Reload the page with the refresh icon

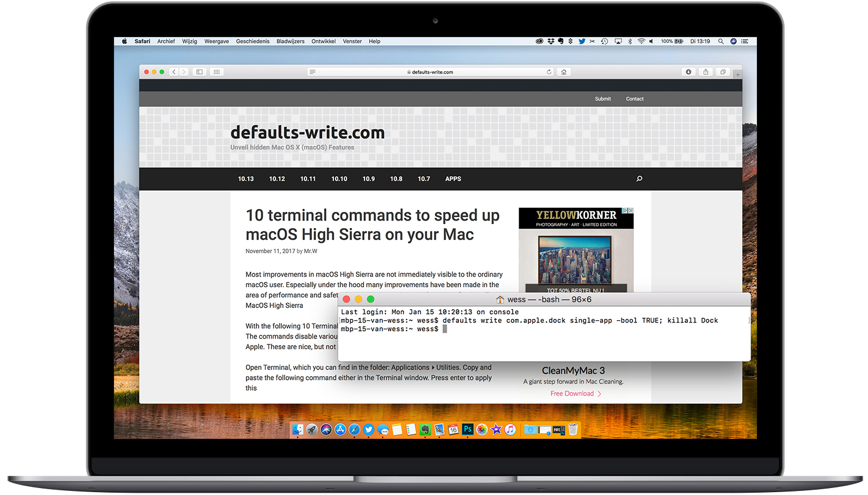click(549, 72)
